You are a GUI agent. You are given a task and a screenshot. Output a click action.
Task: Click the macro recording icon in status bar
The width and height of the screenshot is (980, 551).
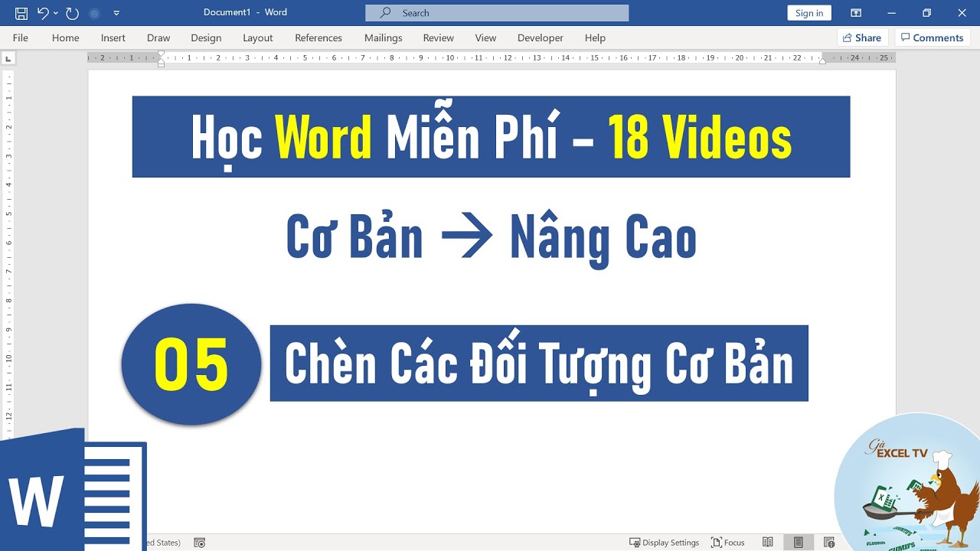coord(200,543)
